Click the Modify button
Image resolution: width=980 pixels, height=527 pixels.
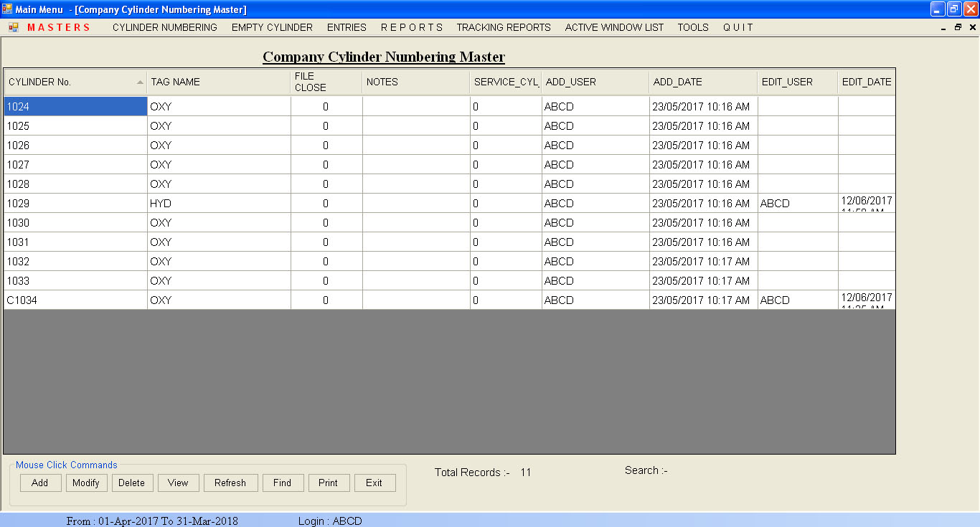(86, 483)
